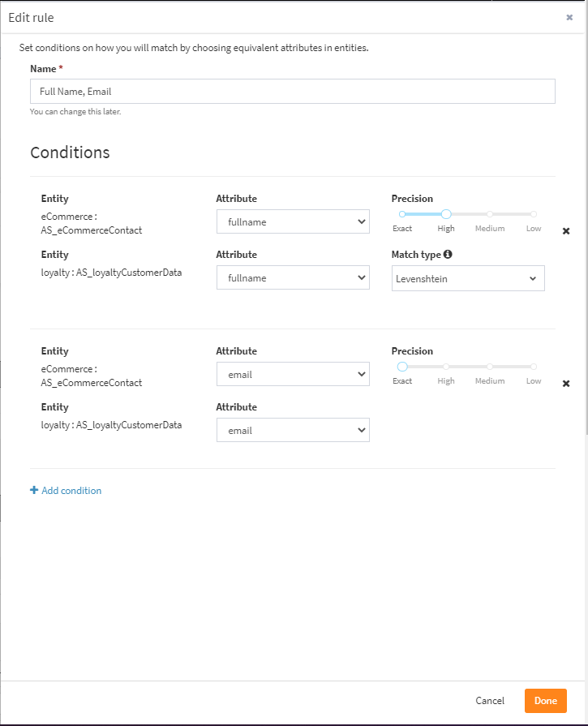Close the Edit rule dialog

(569, 17)
